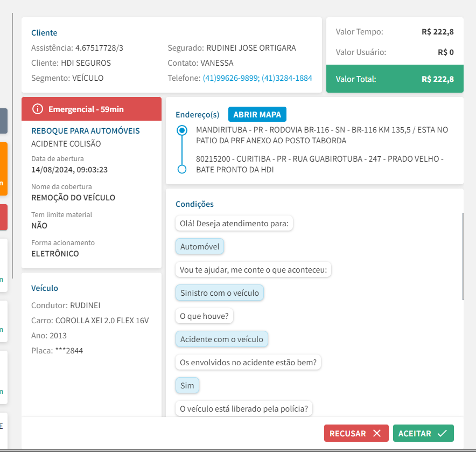Select the filled origin marker for Mandirituba
The width and height of the screenshot is (476, 452).
(182, 130)
